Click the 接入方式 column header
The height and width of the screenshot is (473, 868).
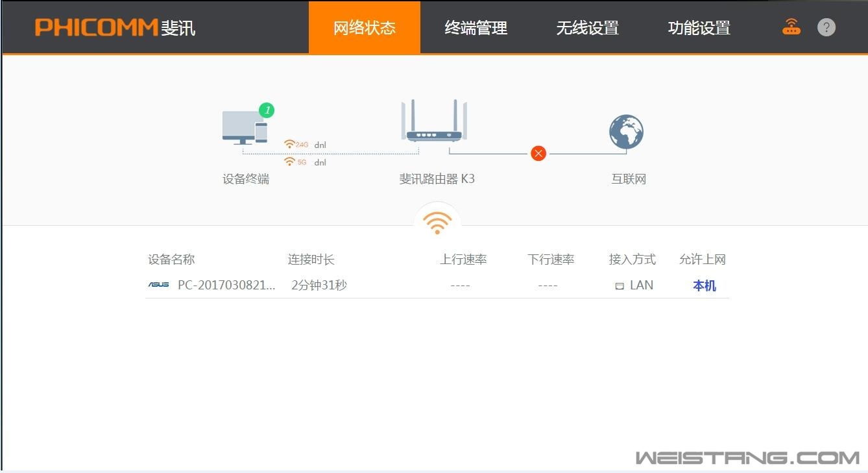633,260
